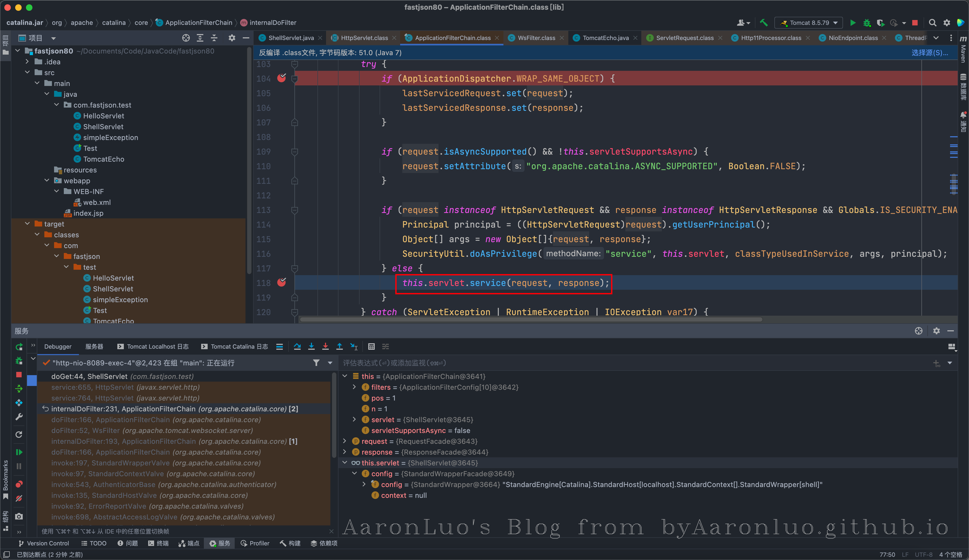Click Step Over in debugger toolbar
Viewport: 969px width, 560px height.
click(x=297, y=347)
